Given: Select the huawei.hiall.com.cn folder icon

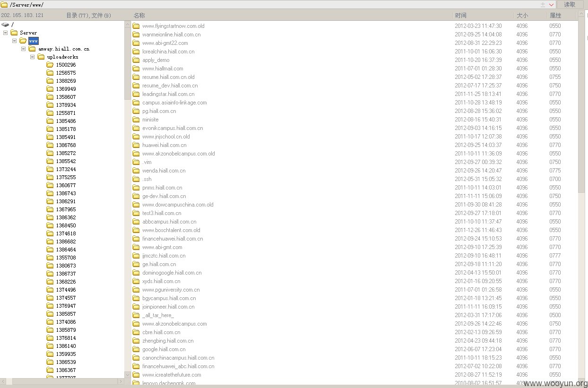Looking at the screenshot, I should point(136,145).
